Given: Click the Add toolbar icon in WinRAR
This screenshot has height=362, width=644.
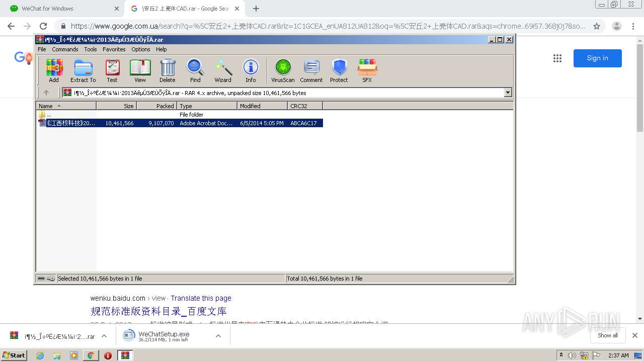Looking at the screenshot, I should (54, 70).
